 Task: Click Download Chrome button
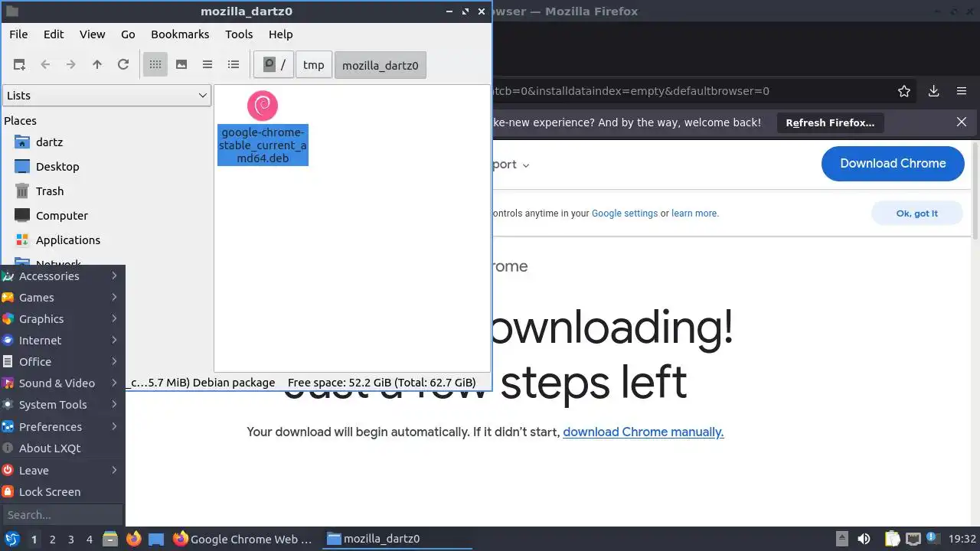(x=893, y=163)
